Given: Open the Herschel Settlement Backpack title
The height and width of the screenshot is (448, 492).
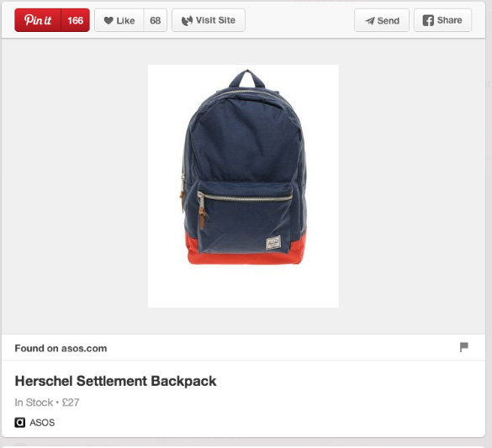Looking at the screenshot, I should click(115, 382).
